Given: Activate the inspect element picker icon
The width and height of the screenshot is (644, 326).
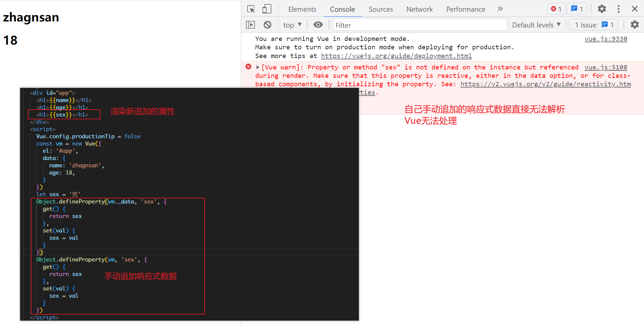Looking at the screenshot, I should pos(251,9).
